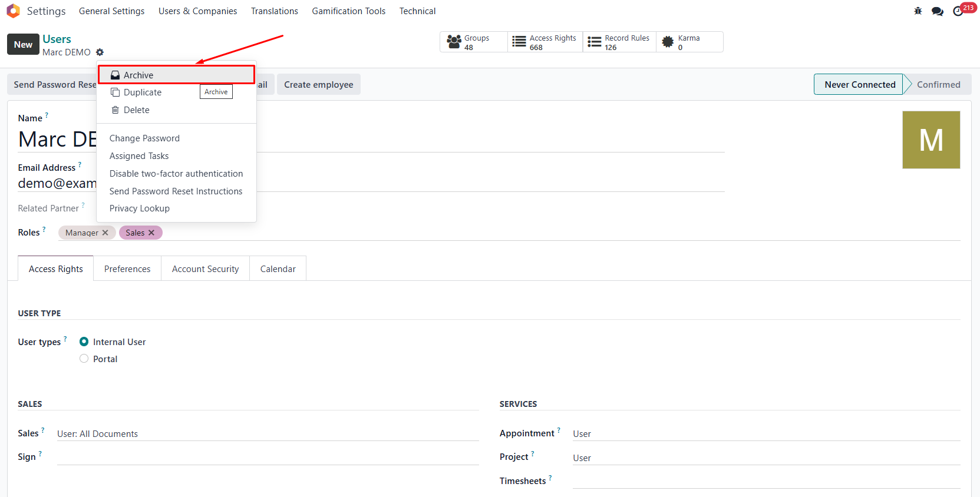Click the gear icon next to Marc DEMO
This screenshot has height=497, width=980.
[x=100, y=52]
